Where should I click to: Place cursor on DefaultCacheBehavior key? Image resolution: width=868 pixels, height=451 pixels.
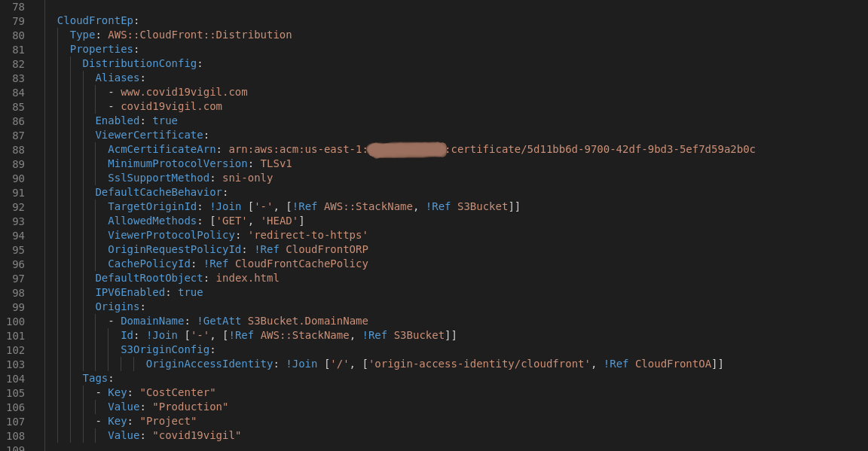click(158, 193)
